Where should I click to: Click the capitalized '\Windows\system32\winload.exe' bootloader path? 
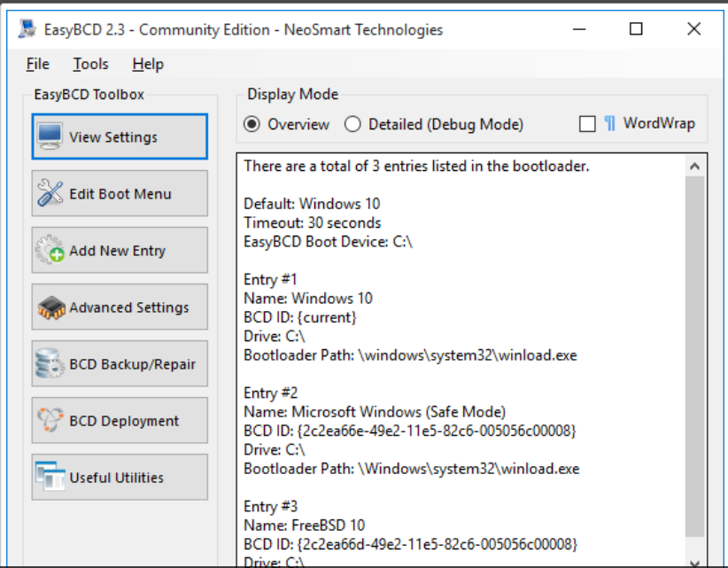(469, 469)
